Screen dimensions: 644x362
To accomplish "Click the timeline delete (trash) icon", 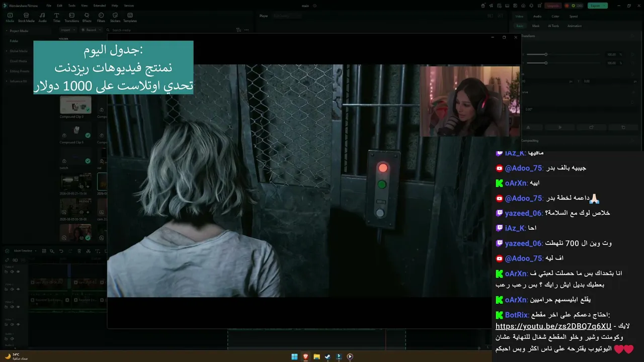I will click(x=79, y=251).
